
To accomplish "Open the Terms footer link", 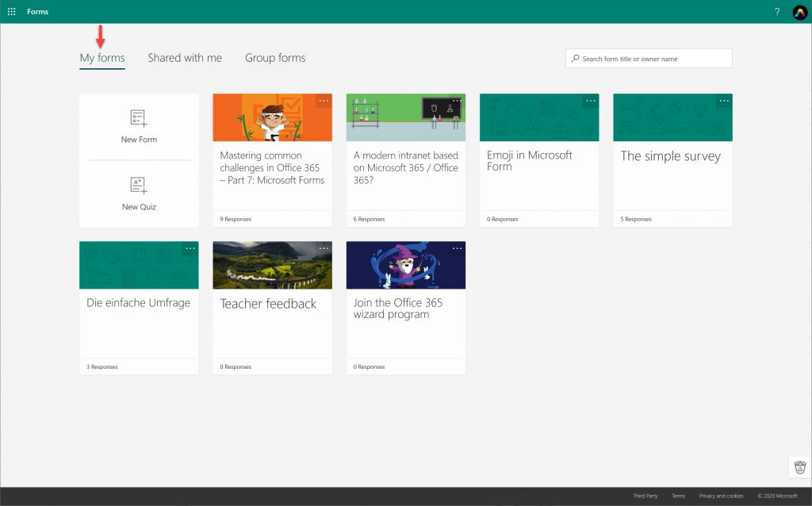I will click(679, 496).
